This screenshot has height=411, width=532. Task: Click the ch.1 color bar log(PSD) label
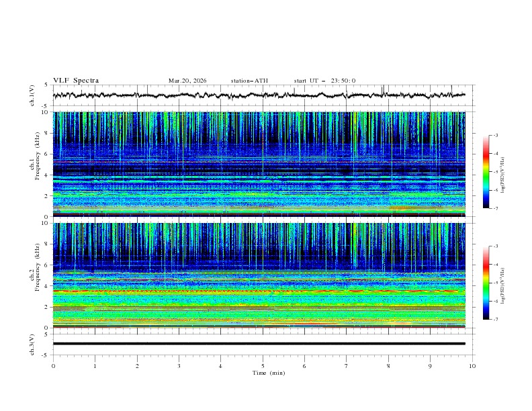(502, 175)
